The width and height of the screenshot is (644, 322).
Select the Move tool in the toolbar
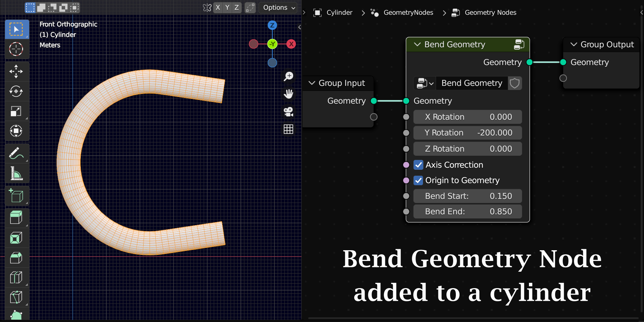(x=16, y=71)
